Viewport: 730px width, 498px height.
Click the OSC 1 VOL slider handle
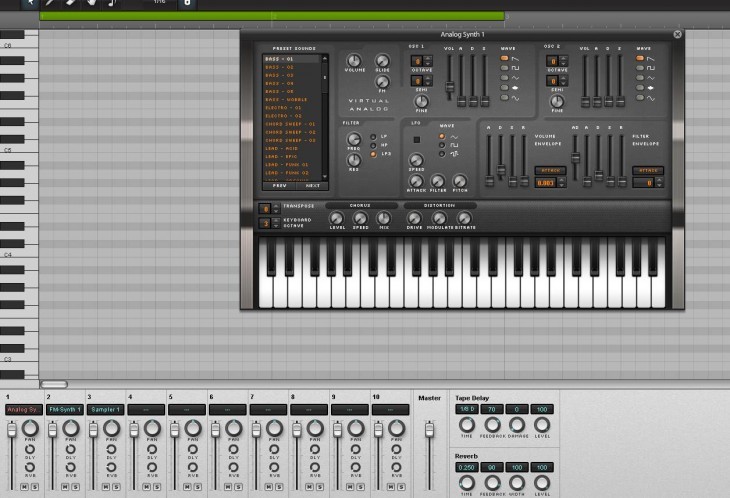pyautogui.click(x=449, y=87)
